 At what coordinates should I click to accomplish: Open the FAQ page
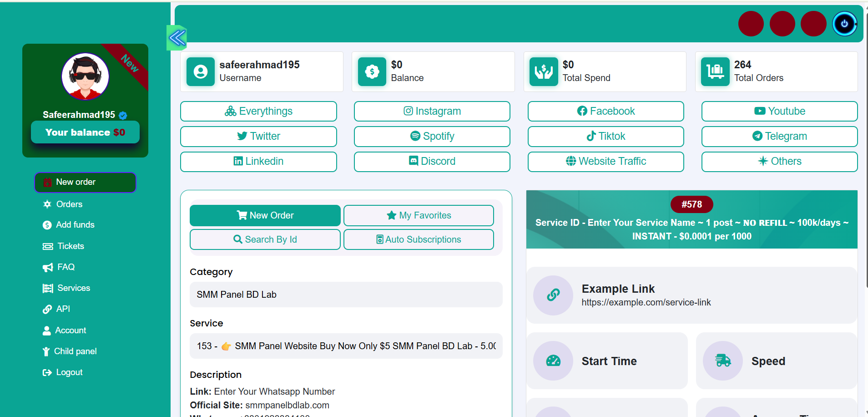59,267
